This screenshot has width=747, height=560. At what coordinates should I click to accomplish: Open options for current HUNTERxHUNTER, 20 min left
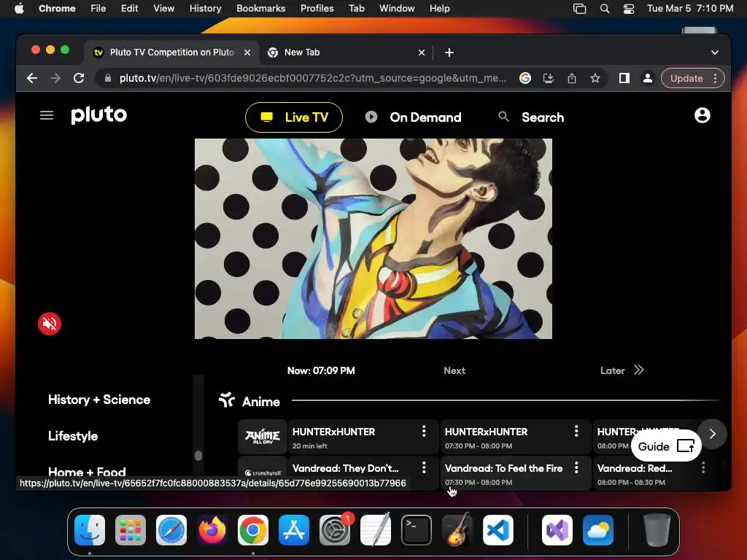(424, 432)
